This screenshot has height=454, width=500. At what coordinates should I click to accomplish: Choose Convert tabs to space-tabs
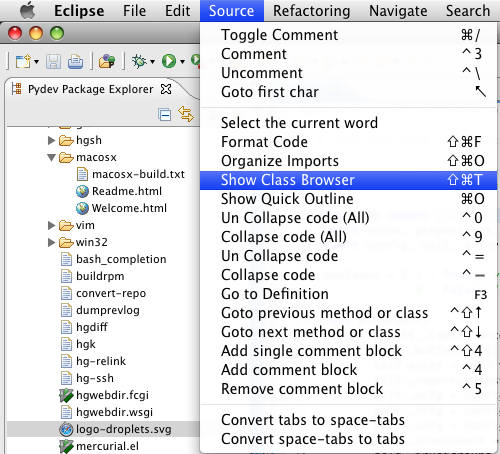[348, 420]
